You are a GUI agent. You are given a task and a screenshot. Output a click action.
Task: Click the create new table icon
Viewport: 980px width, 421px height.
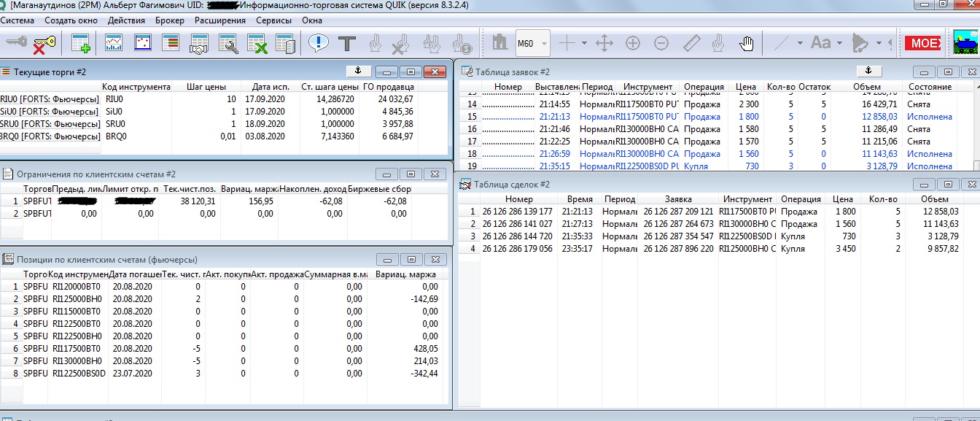coord(80,44)
